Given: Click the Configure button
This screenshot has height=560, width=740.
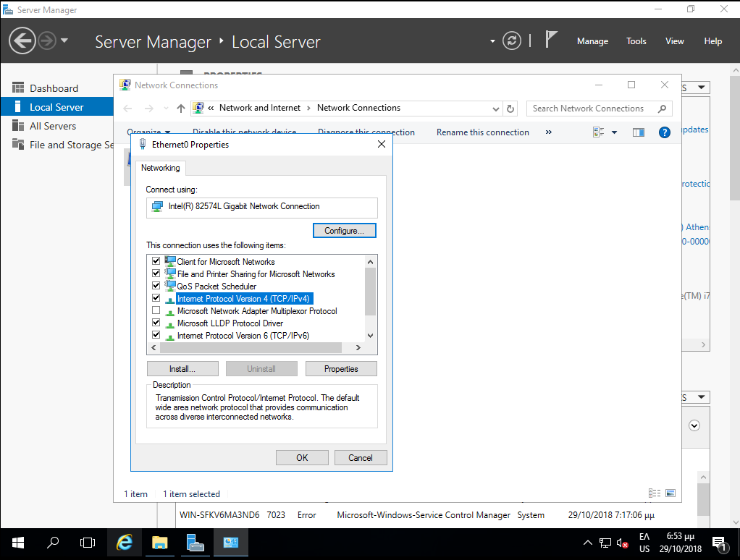Looking at the screenshot, I should pyautogui.click(x=345, y=231).
